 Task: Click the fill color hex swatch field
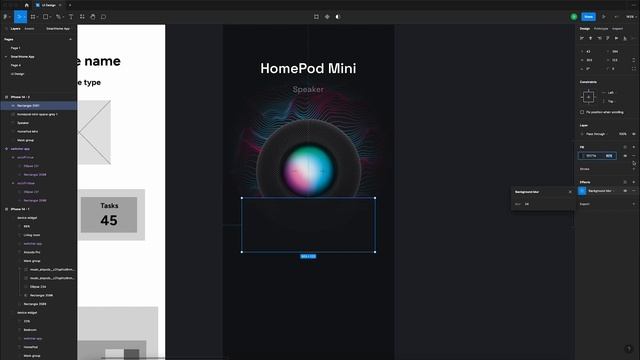point(590,156)
